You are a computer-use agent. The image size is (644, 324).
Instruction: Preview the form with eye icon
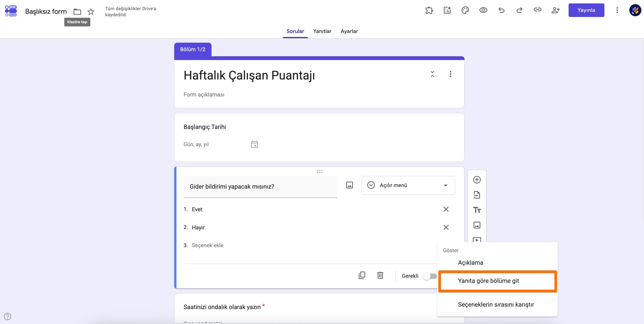(483, 10)
